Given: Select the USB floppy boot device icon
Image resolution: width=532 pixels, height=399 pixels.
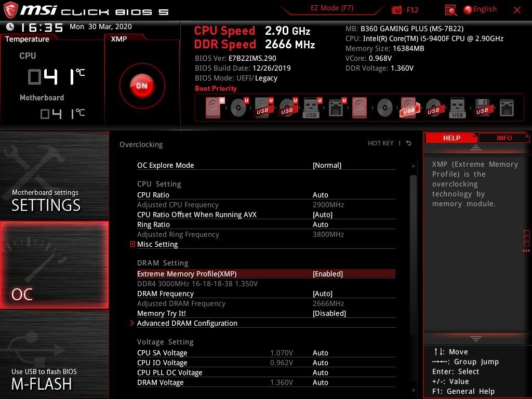Looking at the screenshot, I should point(483,108).
